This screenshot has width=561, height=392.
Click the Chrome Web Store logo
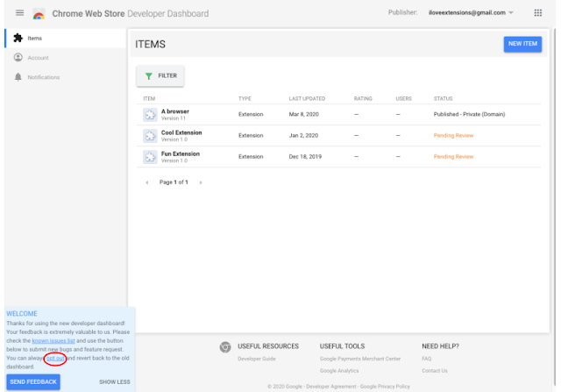click(39, 14)
